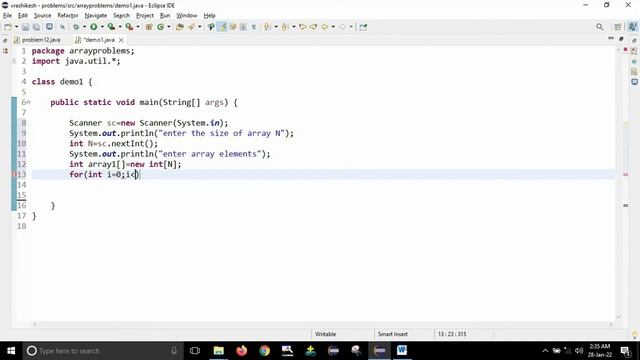
Task: Click the Save All toolbar icon
Action: click(x=36, y=27)
